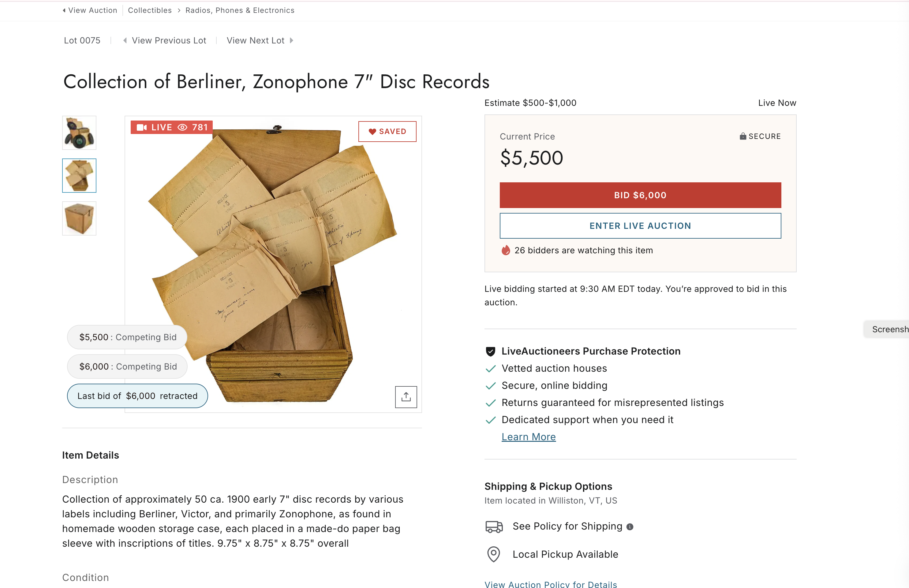Place a bid with BID $6,000

[x=640, y=195]
